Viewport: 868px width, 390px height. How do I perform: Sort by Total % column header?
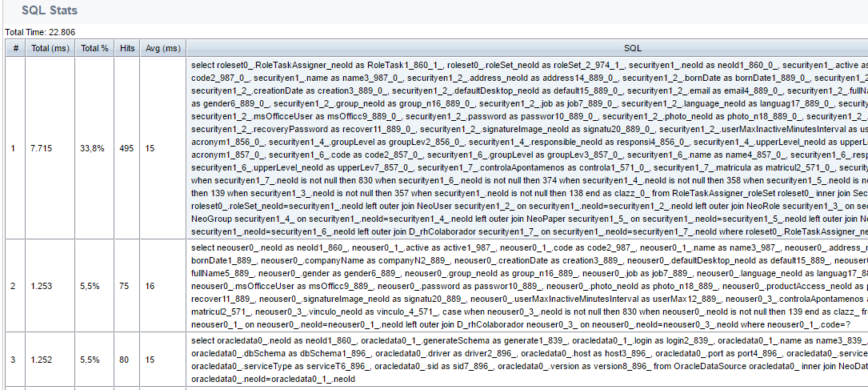pyautogui.click(x=94, y=48)
